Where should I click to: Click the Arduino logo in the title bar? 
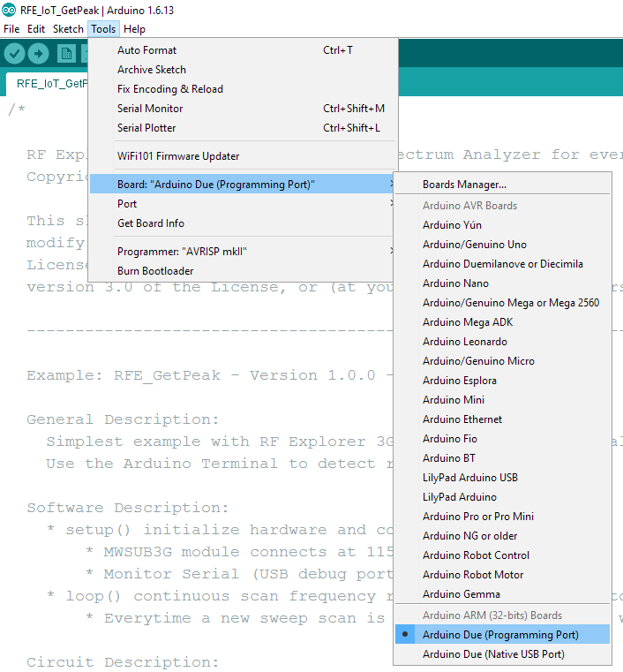point(9,10)
